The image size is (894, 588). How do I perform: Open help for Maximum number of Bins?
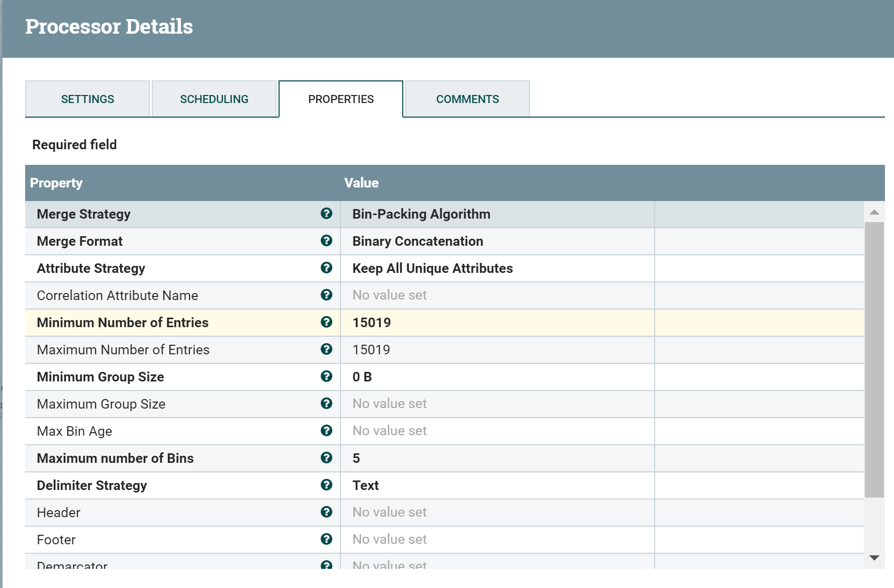click(x=326, y=458)
